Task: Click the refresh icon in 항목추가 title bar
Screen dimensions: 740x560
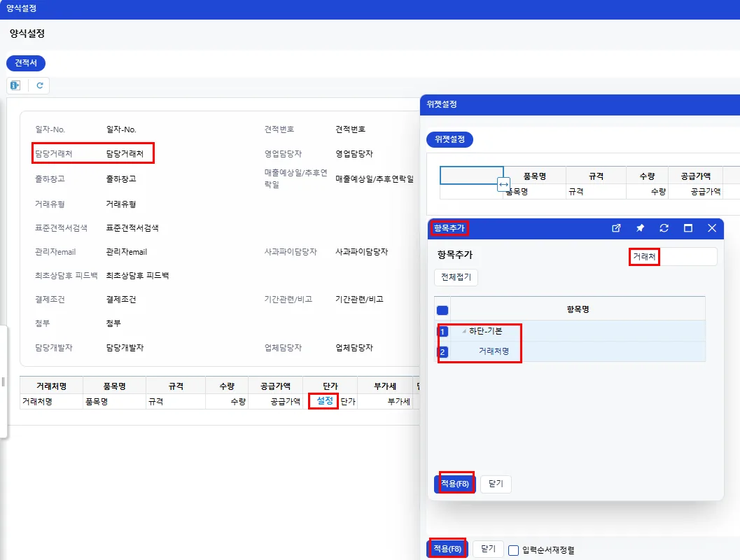Action: 664,228
